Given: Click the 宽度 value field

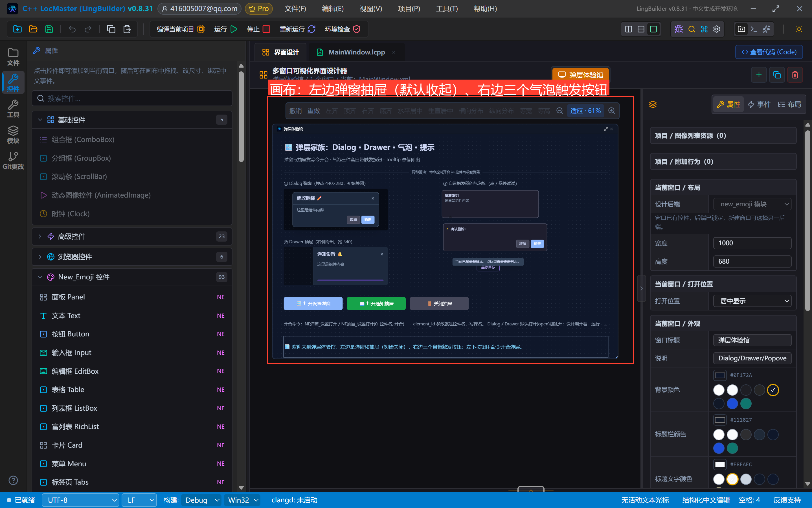Looking at the screenshot, I should 752,243.
